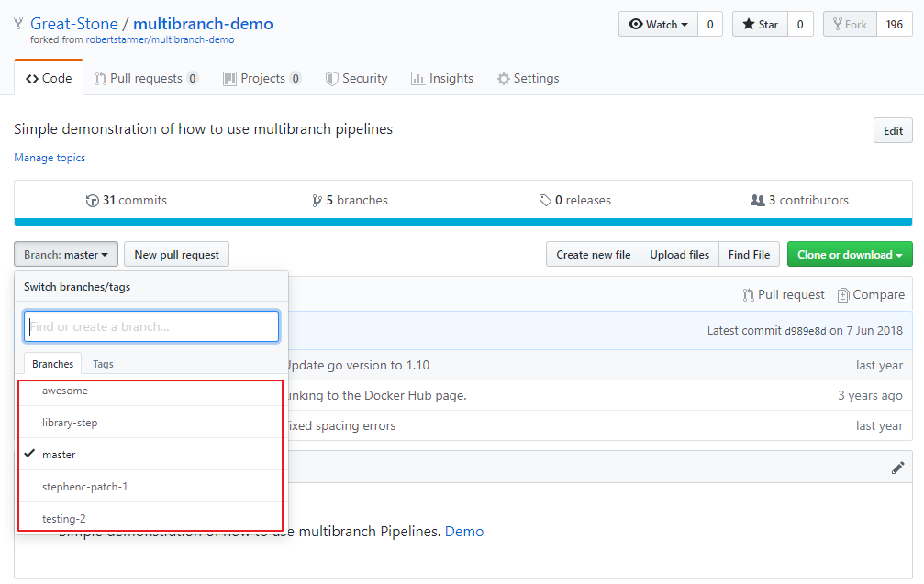
Task: Switch to the testing-2 branch
Action: [63, 519]
